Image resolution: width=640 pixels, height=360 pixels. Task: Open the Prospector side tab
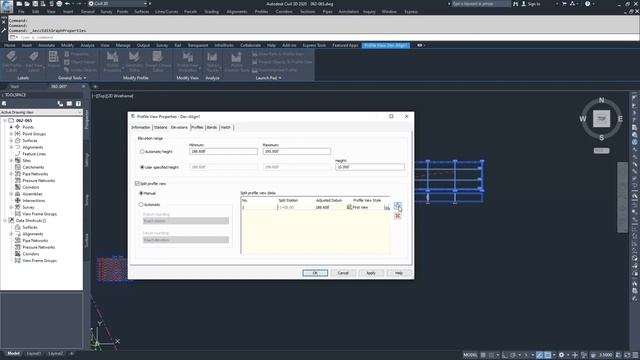[87, 120]
